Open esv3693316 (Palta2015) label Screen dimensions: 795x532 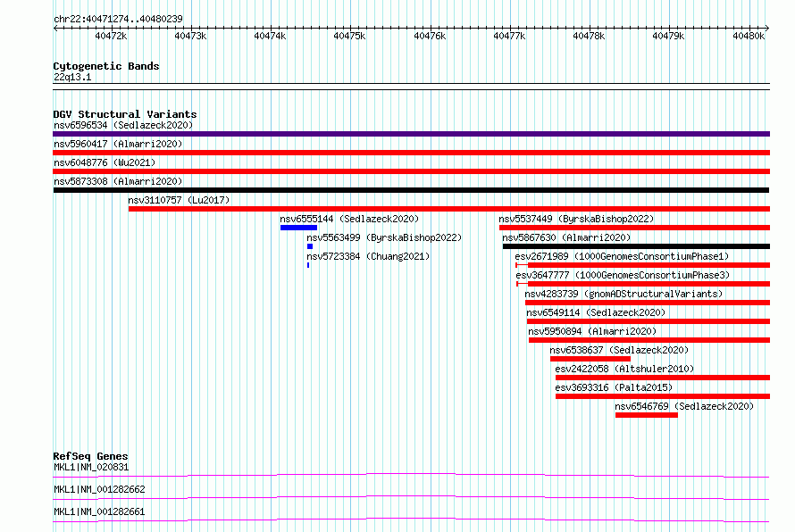pyautogui.click(x=614, y=387)
